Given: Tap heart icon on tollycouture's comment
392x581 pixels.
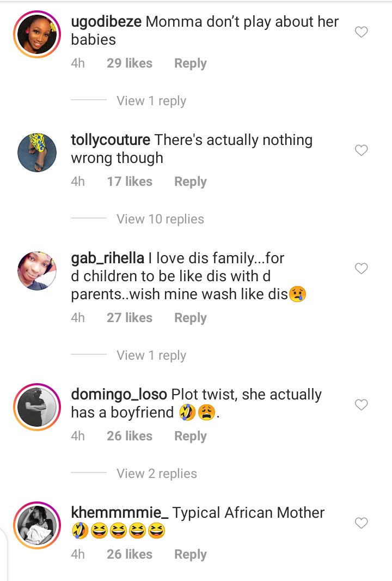Looking at the screenshot, I should [362, 150].
